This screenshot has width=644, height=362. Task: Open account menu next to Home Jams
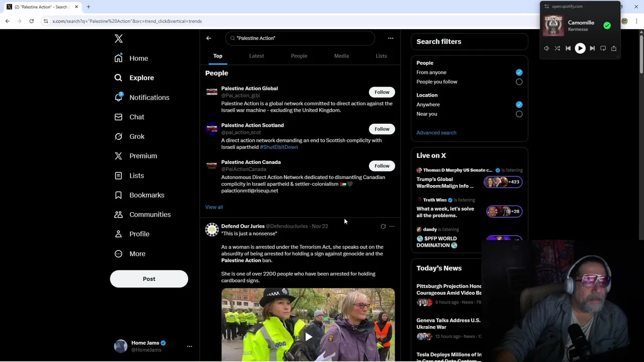(190, 346)
